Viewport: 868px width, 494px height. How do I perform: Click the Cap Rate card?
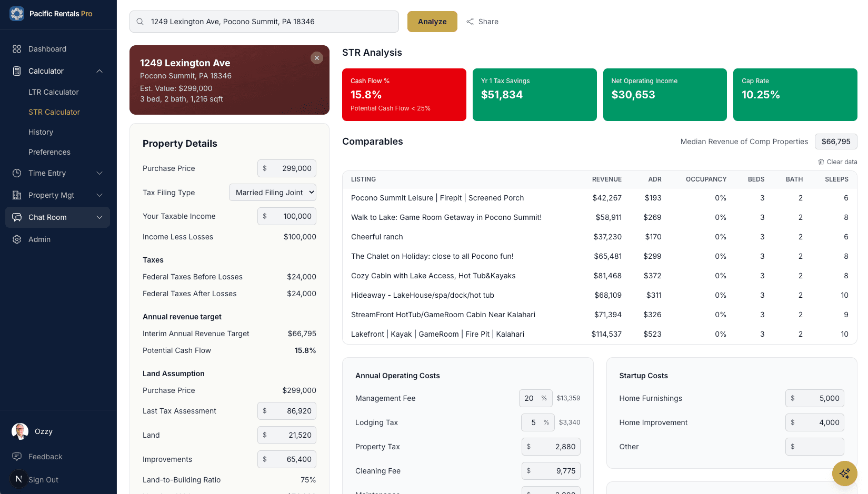pyautogui.click(x=795, y=95)
